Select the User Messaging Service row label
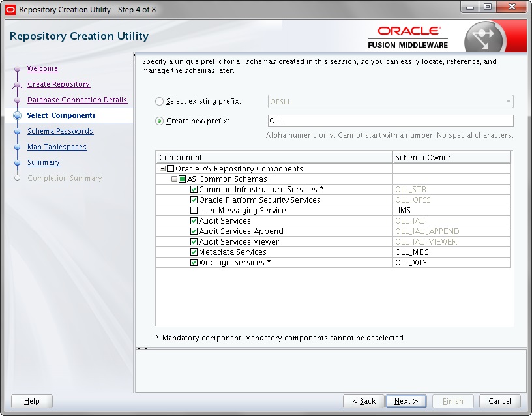The width and height of the screenshot is (532, 416). 243,211
